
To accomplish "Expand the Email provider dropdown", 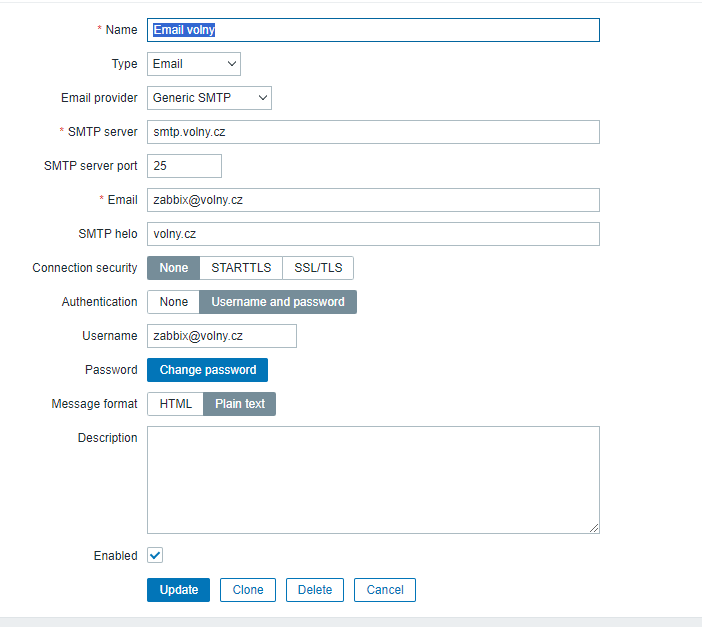I will [209, 98].
